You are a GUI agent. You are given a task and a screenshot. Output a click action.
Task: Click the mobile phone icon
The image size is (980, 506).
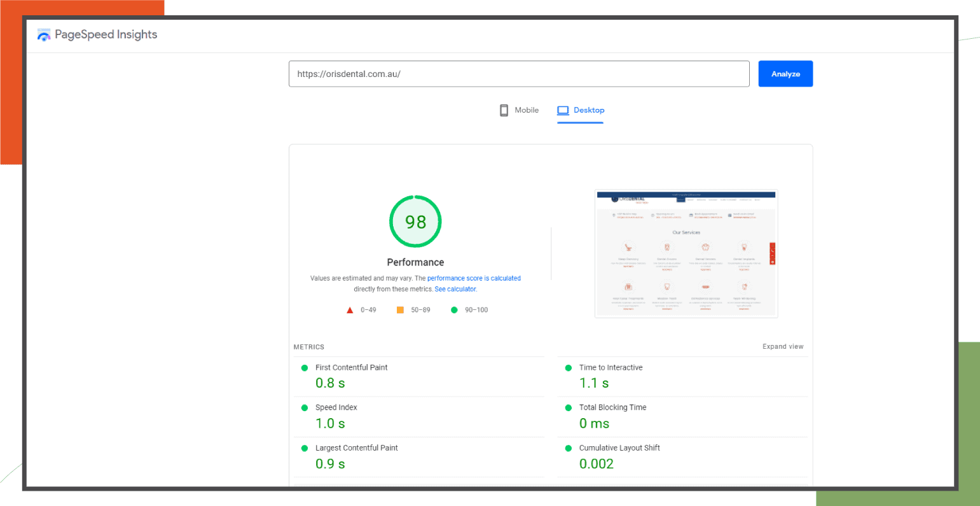pos(504,110)
